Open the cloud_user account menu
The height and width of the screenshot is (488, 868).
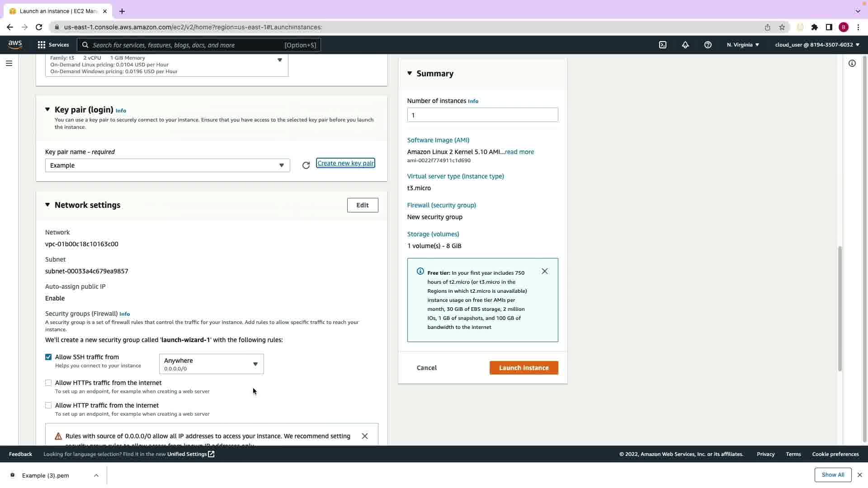[x=817, y=45]
